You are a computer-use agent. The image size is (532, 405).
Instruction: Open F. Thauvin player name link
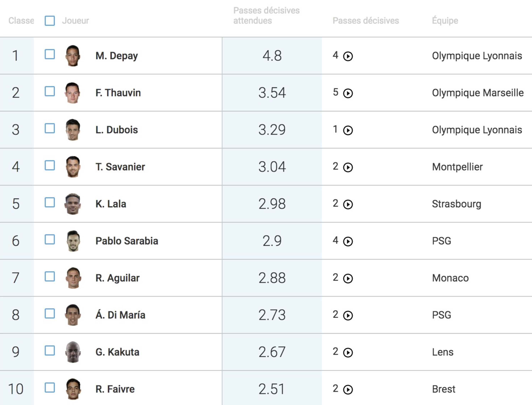(x=118, y=93)
